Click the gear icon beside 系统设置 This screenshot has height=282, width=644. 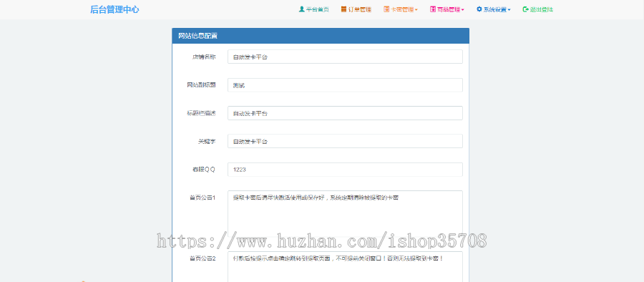479,9
